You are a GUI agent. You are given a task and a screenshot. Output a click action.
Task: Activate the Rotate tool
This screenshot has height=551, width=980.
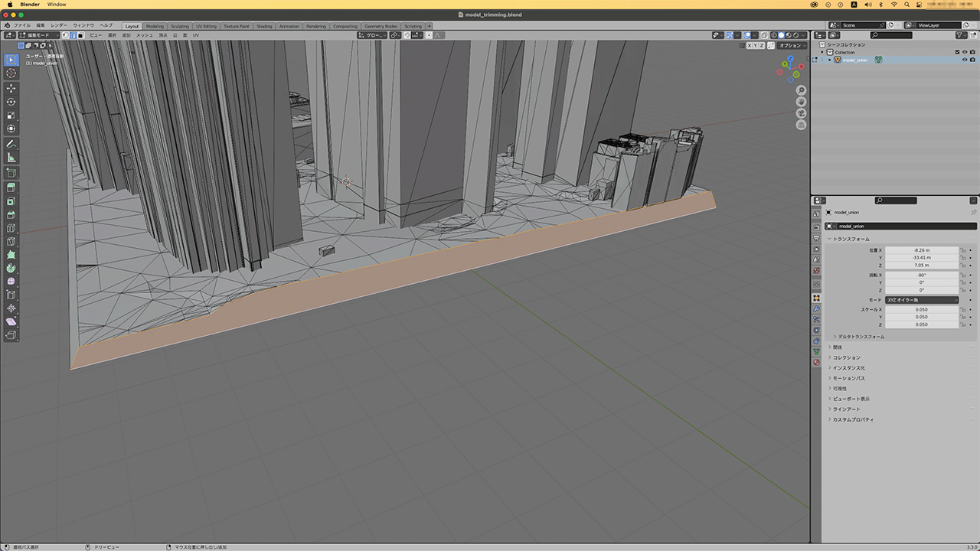click(x=11, y=102)
